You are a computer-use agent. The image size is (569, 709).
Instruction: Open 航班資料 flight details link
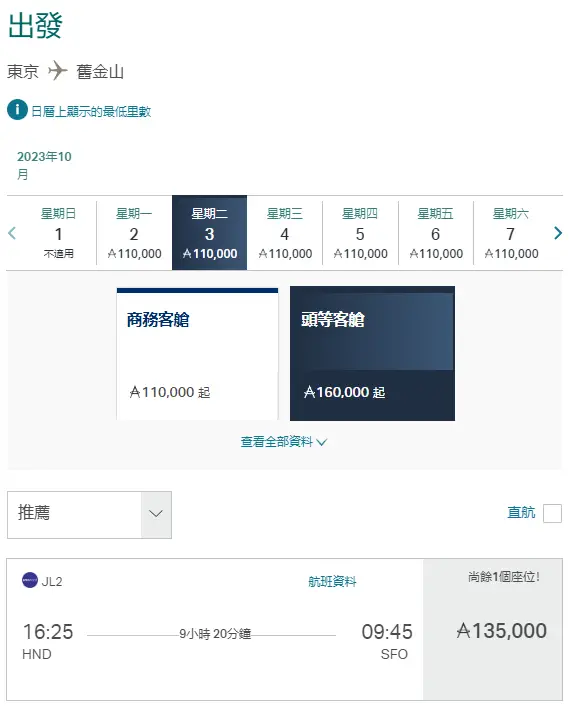click(x=332, y=581)
